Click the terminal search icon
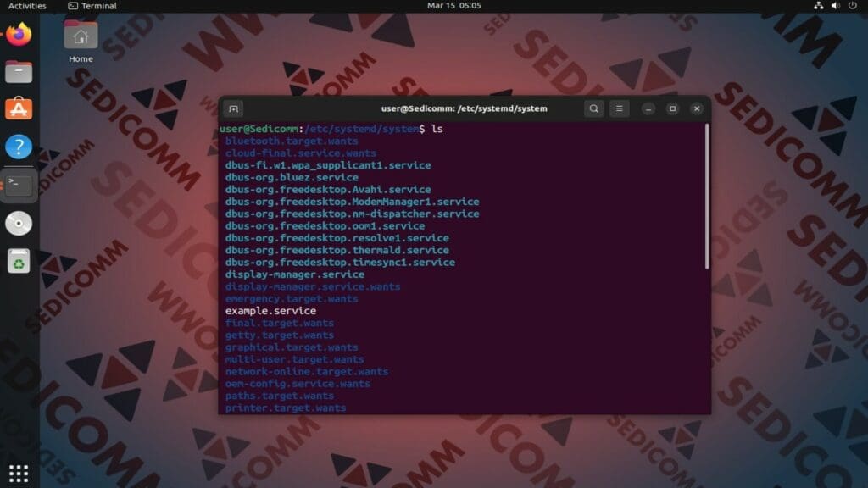The image size is (868, 488). tap(593, 108)
